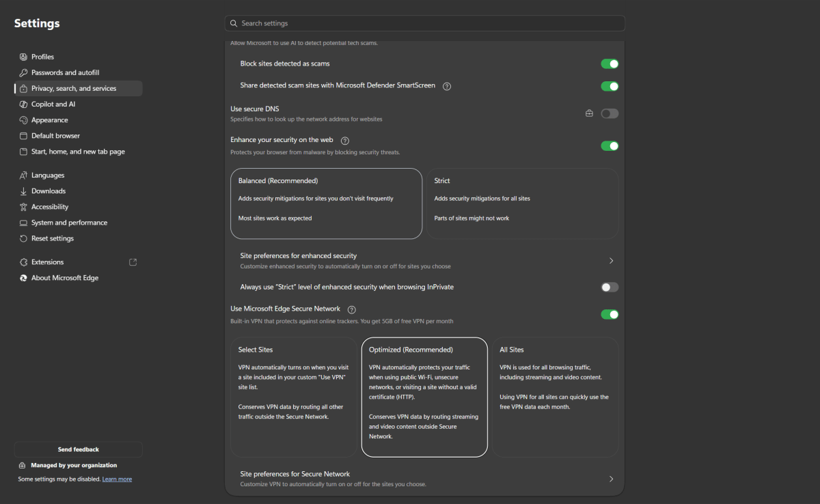Click the briefcase icon next to Managed by your organization
The height and width of the screenshot is (504, 820).
tap(23, 465)
